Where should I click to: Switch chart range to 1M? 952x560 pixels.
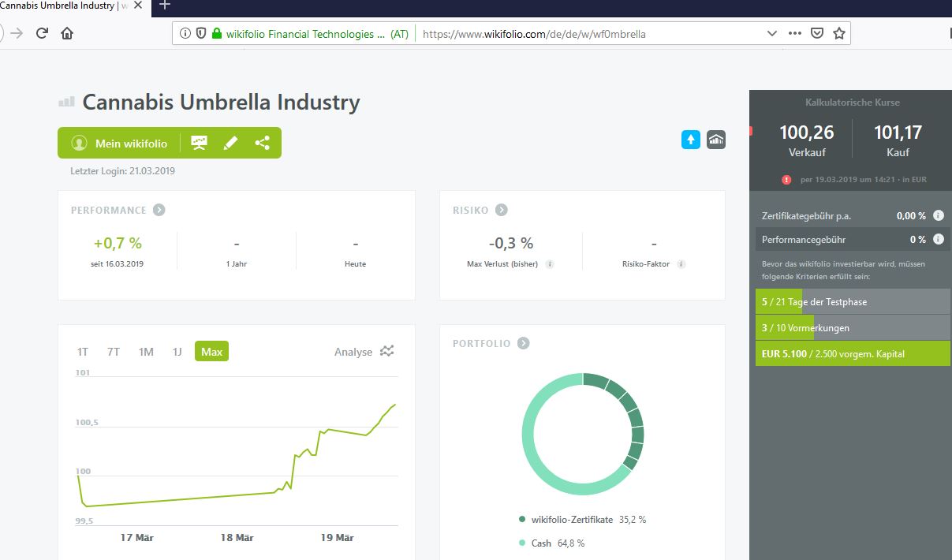point(146,352)
